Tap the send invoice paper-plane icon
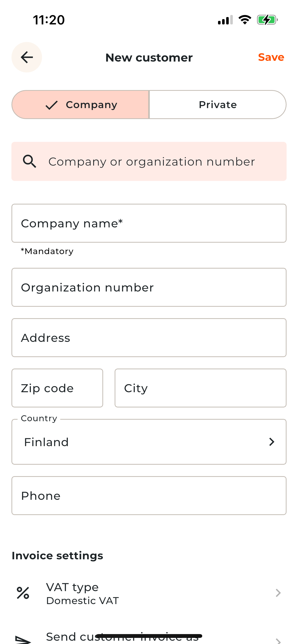 pos(23,639)
